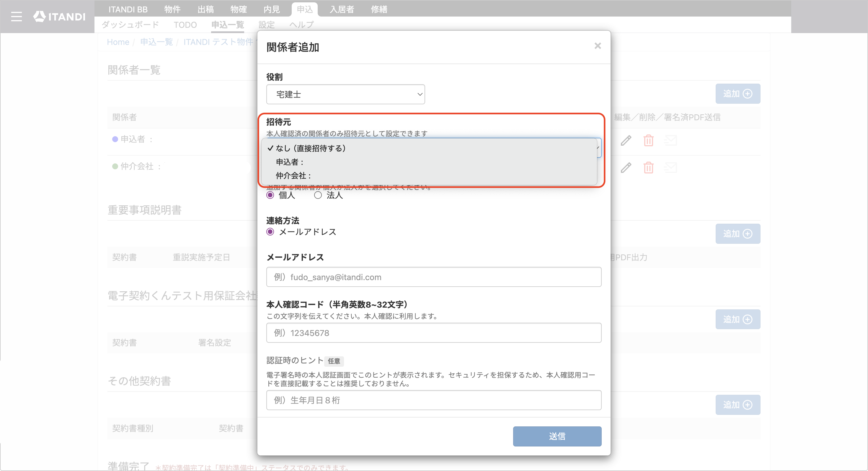Click 追加 button in 重要事項説明書 section
The width and height of the screenshot is (868, 471).
pos(738,234)
